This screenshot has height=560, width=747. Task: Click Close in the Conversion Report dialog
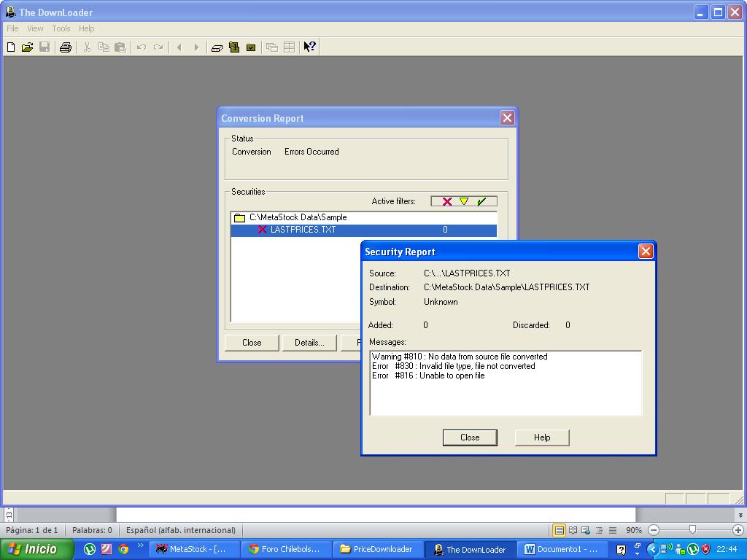[252, 343]
